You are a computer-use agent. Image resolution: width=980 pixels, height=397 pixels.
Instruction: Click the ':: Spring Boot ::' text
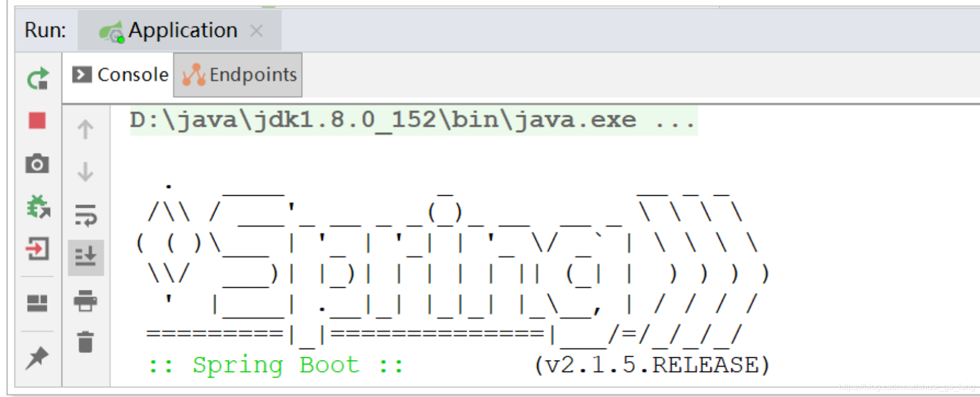point(276,365)
